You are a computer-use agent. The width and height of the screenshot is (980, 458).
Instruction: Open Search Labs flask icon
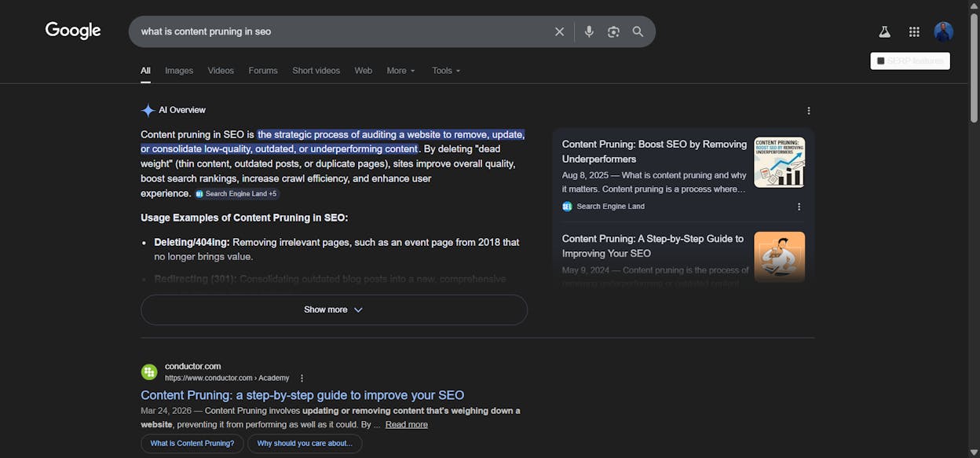884,31
